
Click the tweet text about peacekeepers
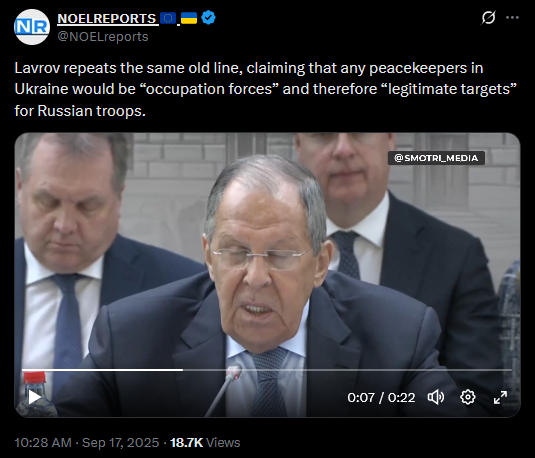(265, 89)
